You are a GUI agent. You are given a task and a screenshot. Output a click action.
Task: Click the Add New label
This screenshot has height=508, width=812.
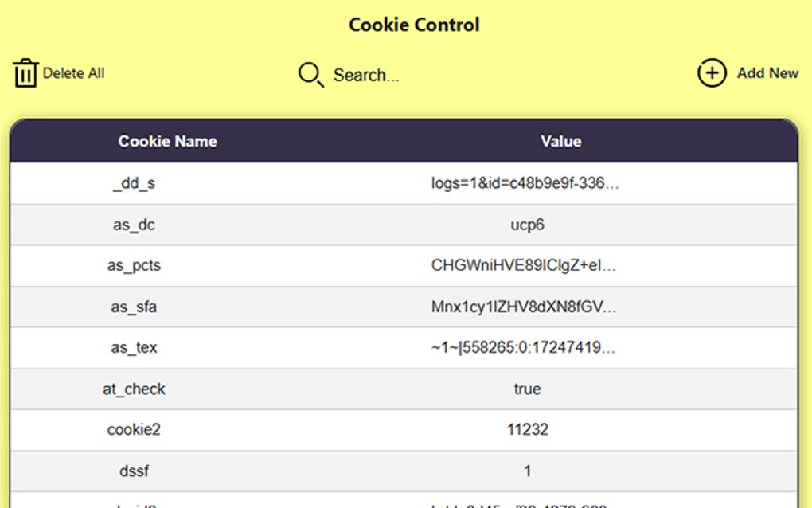point(767,73)
